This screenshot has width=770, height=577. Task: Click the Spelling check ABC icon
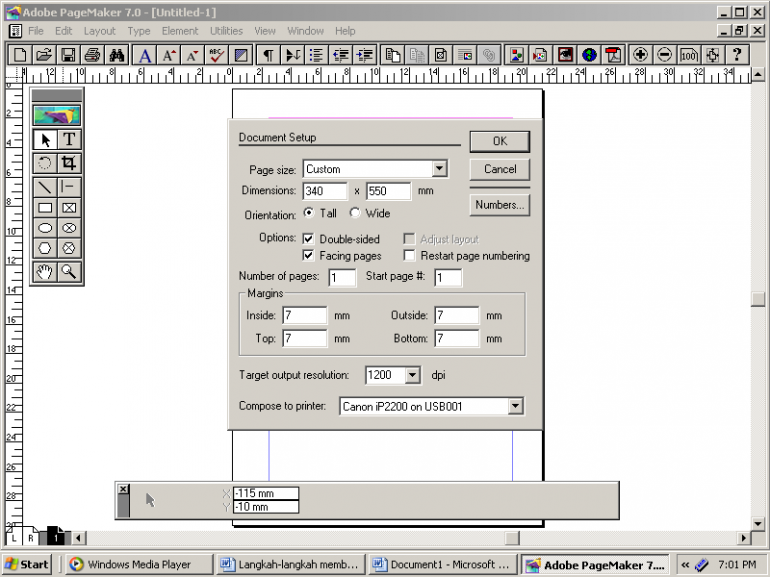tap(217, 55)
